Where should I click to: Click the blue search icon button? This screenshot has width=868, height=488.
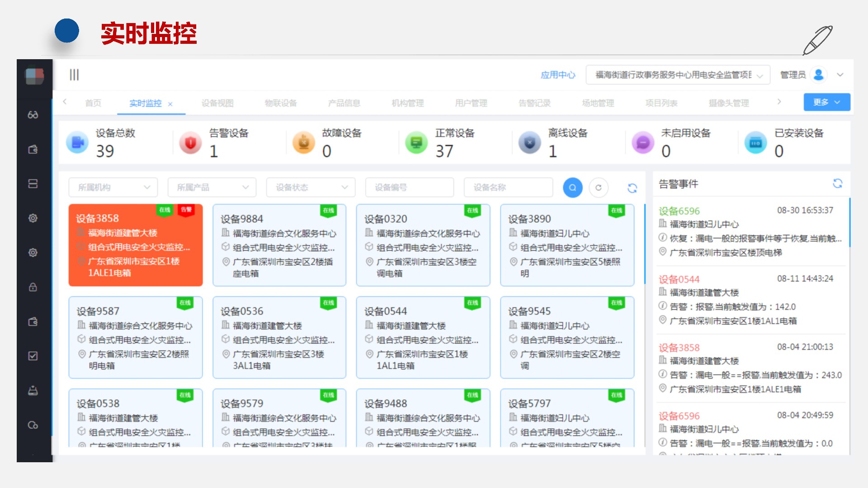572,188
